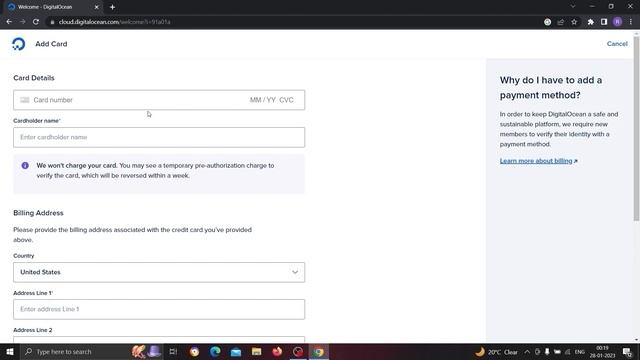Close the Welcome - DigitalOcean tab

click(x=97, y=7)
